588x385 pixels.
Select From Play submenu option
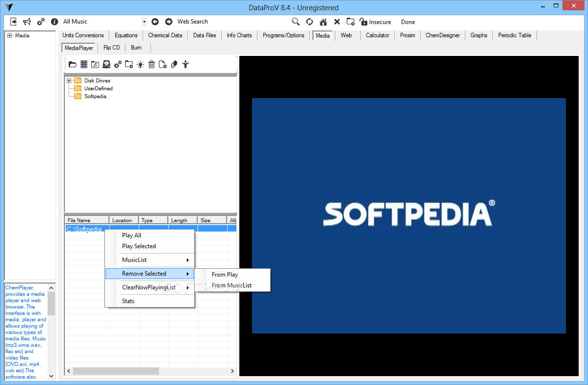[x=232, y=275]
